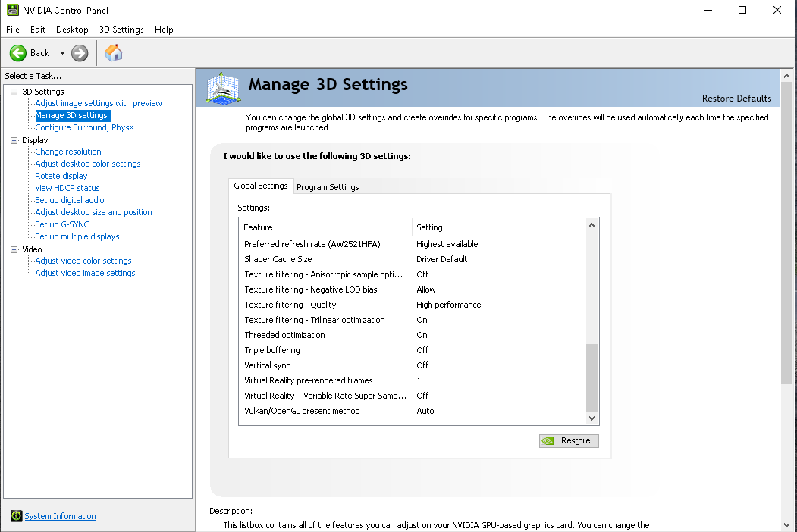Open the Back history dropdown arrow

pyautogui.click(x=62, y=53)
